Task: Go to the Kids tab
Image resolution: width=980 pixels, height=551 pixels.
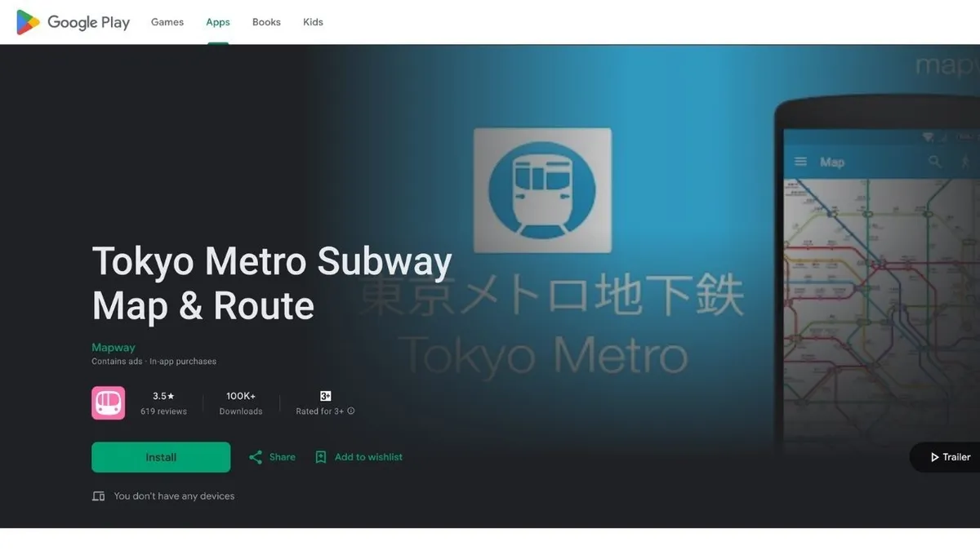Action: (313, 22)
